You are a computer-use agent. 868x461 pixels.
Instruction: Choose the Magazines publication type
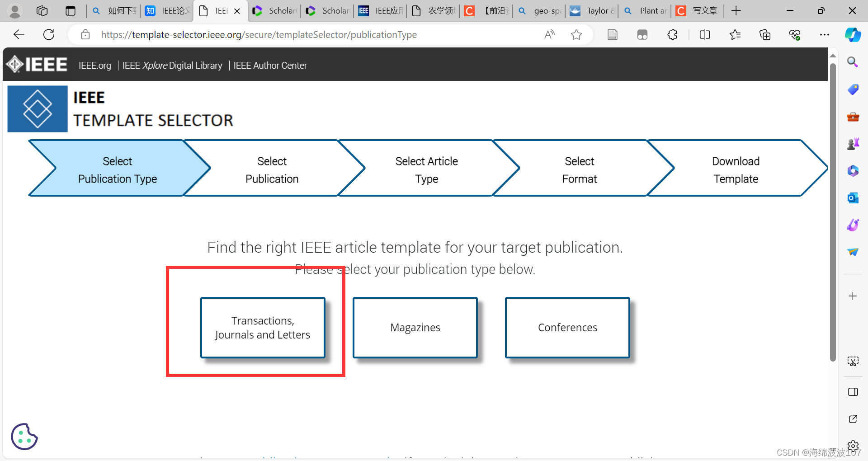point(415,328)
